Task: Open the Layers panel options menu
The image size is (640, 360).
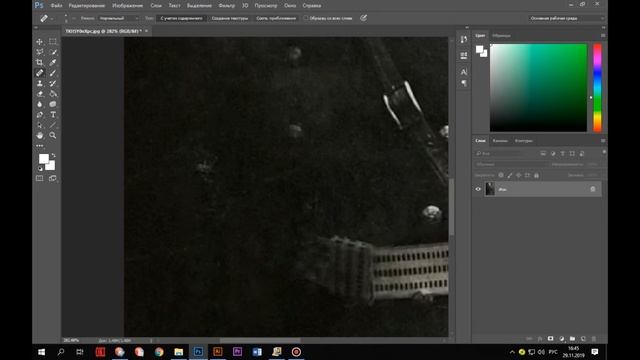Action: (x=603, y=141)
